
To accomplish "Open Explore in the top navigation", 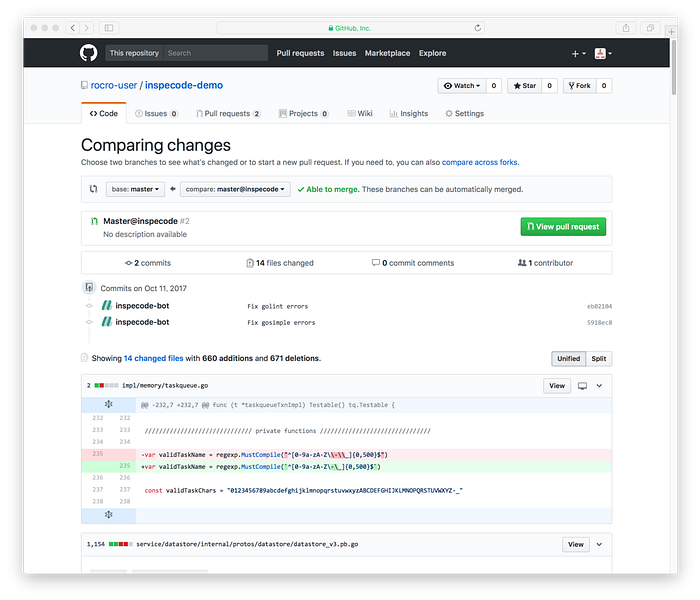I will pyautogui.click(x=432, y=53).
